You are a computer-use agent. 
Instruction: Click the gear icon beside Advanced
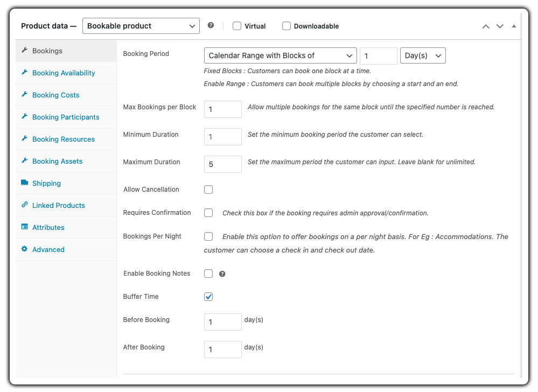click(24, 249)
